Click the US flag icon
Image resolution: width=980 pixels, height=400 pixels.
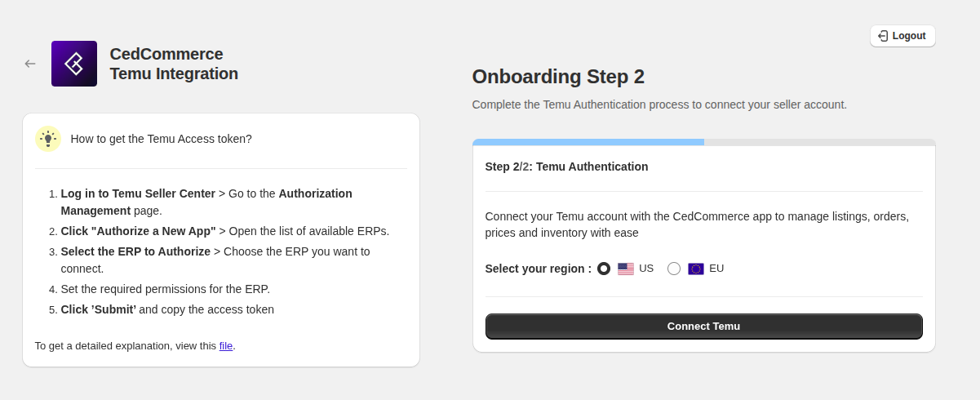(x=626, y=269)
